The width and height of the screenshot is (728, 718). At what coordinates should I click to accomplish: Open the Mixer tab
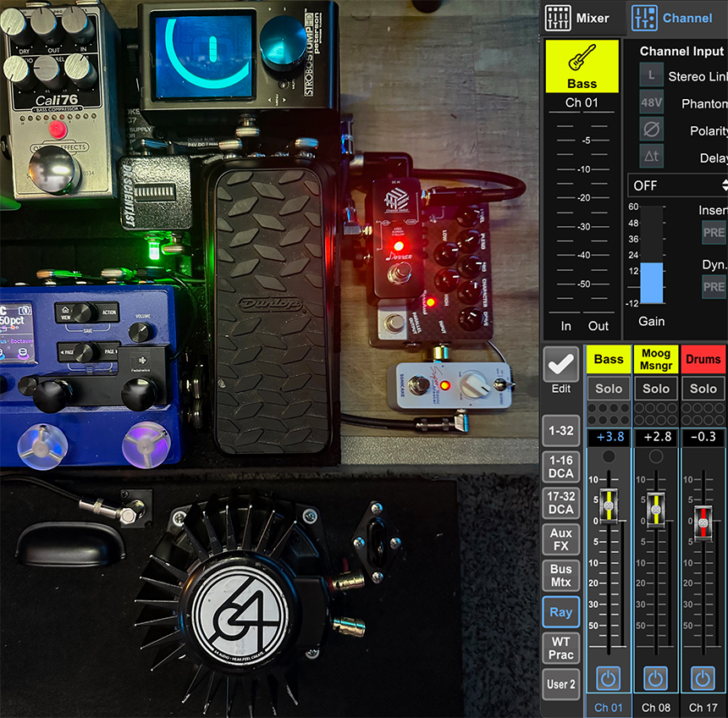577,18
